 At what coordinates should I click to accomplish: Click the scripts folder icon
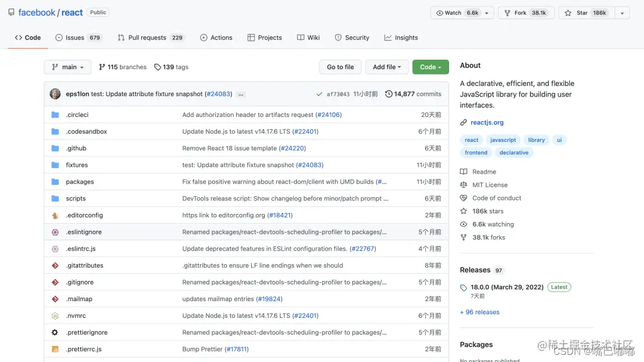tap(55, 199)
